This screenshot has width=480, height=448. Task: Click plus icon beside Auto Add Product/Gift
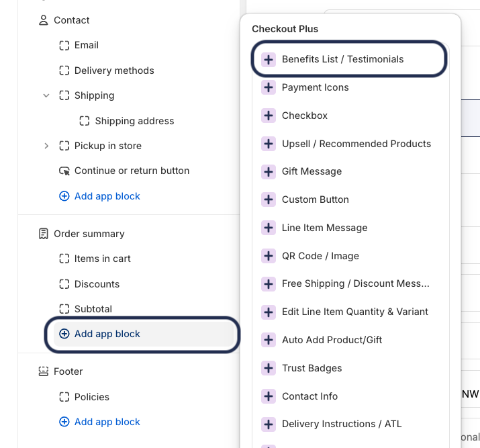[269, 340]
